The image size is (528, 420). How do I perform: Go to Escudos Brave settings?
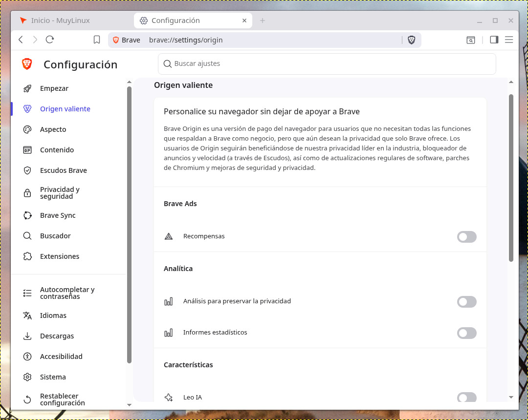click(63, 170)
